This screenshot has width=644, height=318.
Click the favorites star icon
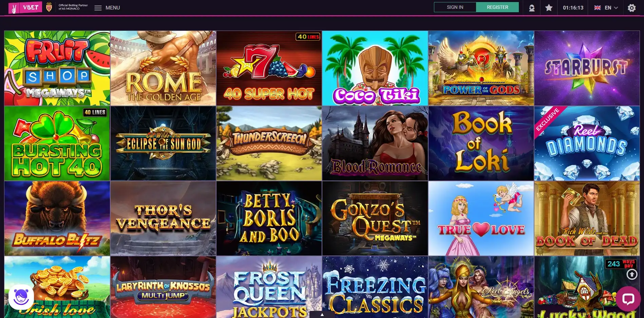pyautogui.click(x=549, y=8)
